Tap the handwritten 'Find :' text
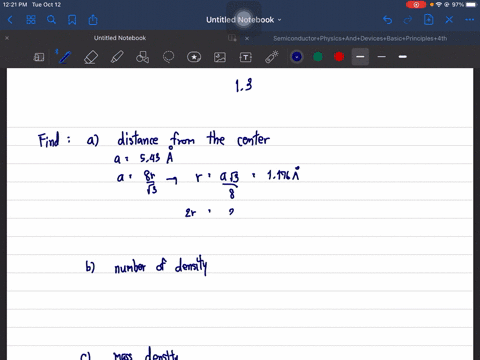 pyautogui.click(x=54, y=140)
